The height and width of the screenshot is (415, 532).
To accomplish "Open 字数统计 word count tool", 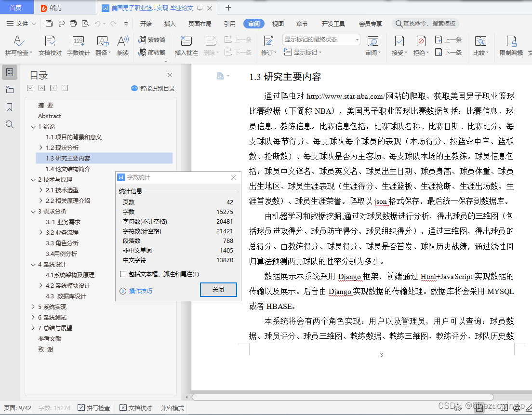I will coord(79,45).
